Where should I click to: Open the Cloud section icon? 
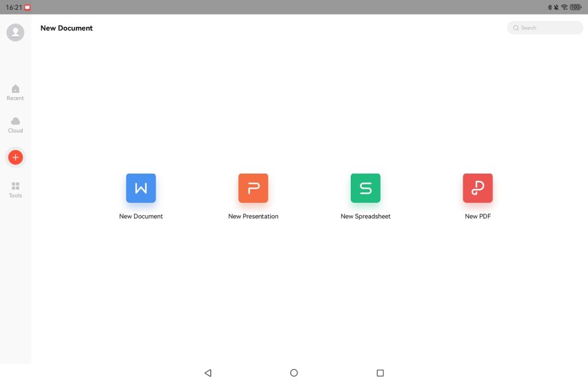coord(16,121)
